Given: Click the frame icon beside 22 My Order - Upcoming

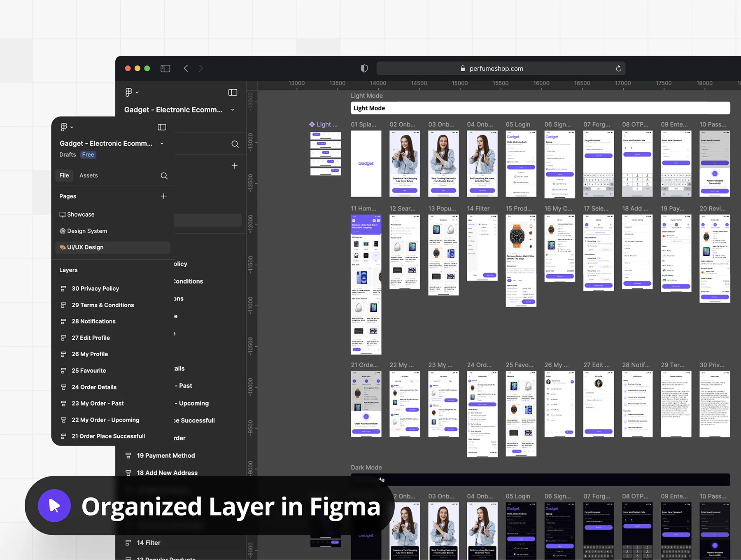Looking at the screenshot, I should [x=63, y=420].
